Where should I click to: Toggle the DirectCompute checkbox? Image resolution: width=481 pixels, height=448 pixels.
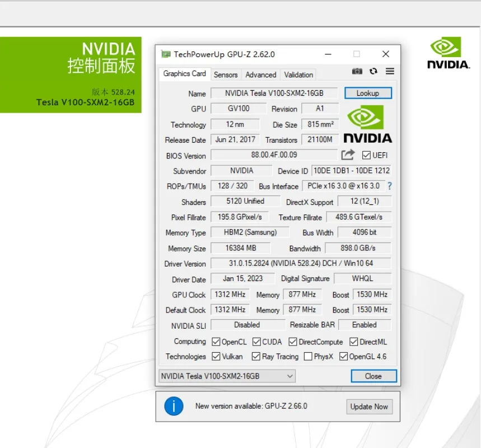tap(293, 342)
